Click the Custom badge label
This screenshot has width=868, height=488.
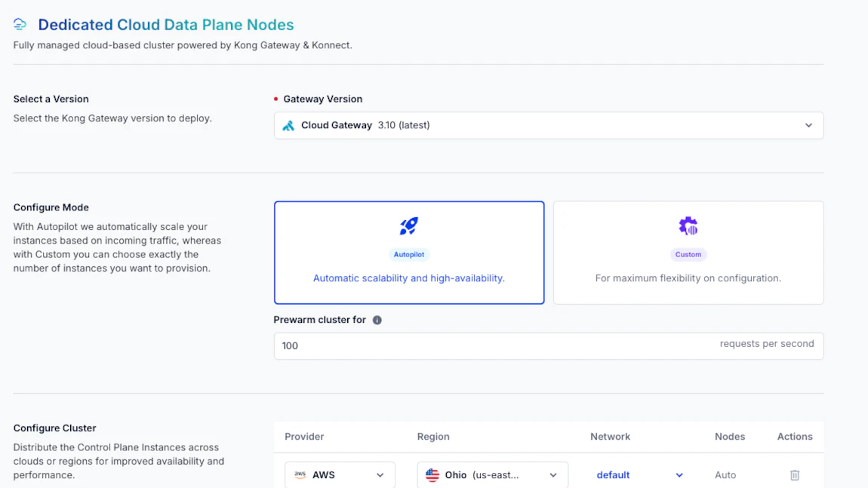tap(688, 254)
